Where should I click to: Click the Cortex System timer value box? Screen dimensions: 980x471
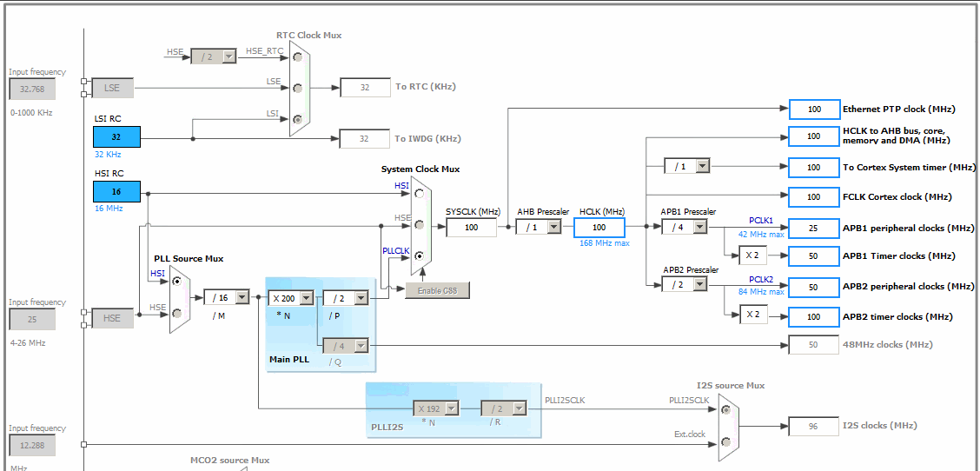coord(814,168)
